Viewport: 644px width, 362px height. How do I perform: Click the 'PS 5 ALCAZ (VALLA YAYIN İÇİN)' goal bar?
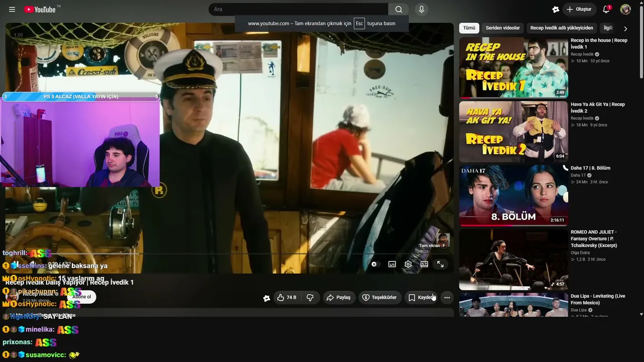[81, 97]
